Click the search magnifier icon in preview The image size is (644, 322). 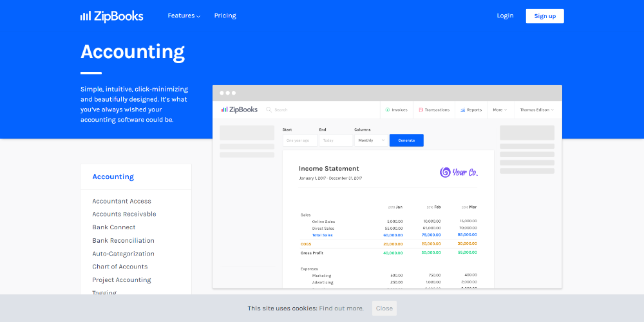tap(269, 109)
